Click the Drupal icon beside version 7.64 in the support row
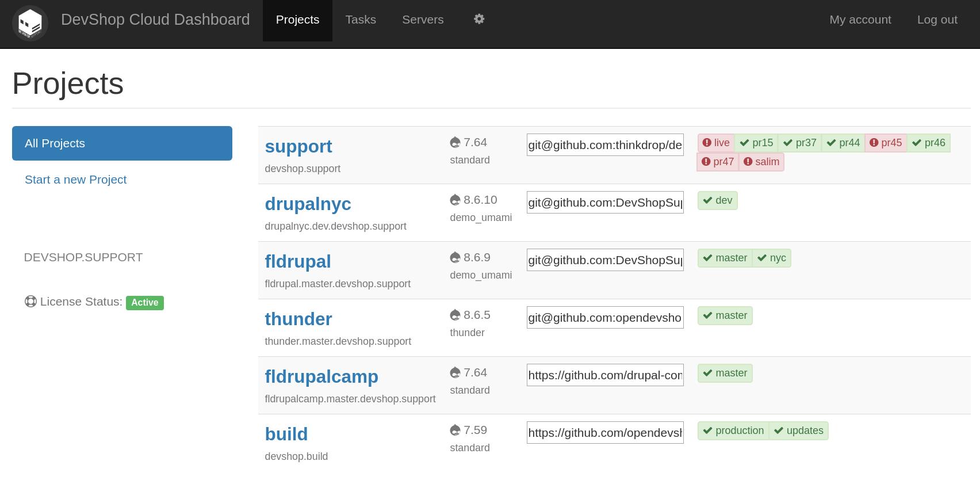This screenshot has height=499, width=980. tap(455, 142)
